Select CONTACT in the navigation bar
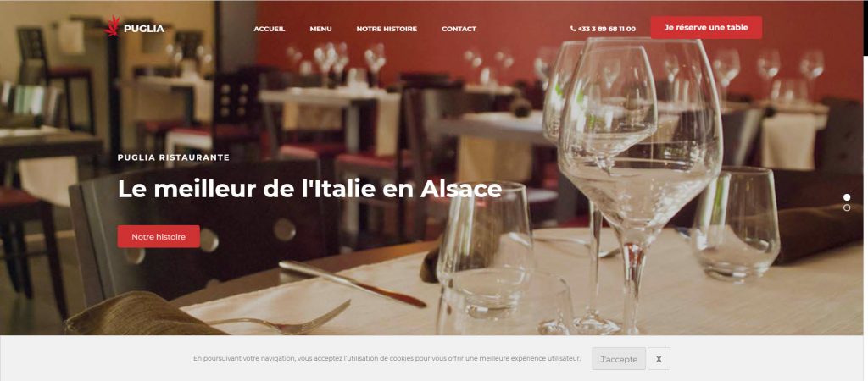This screenshot has height=381, width=868. pyautogui.click(x=459, y=29)
